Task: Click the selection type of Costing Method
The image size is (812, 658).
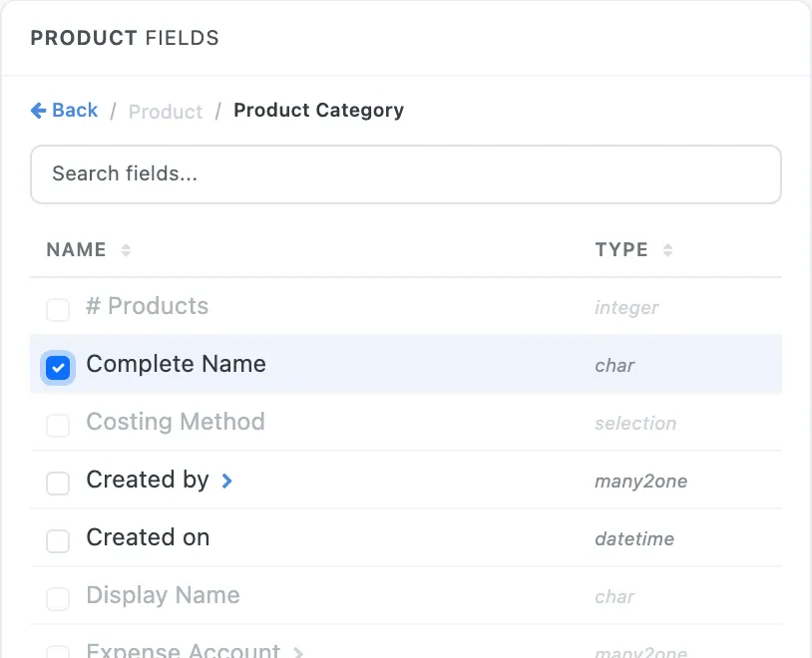Action: pyautogui.click(x=635, y=424)
